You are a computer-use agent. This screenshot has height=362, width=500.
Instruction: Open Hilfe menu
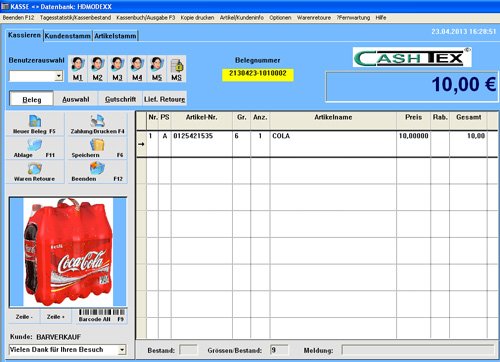[381, 18]
